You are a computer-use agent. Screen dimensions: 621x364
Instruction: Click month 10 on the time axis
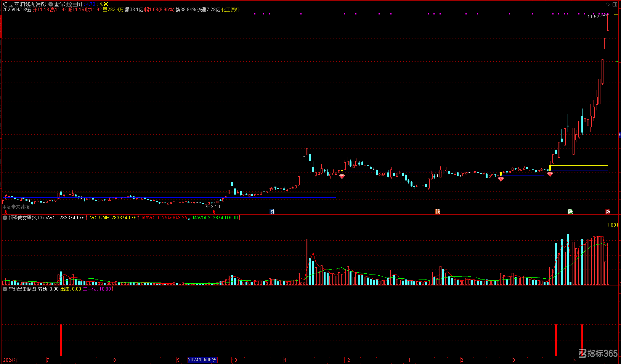pos(234,360)
